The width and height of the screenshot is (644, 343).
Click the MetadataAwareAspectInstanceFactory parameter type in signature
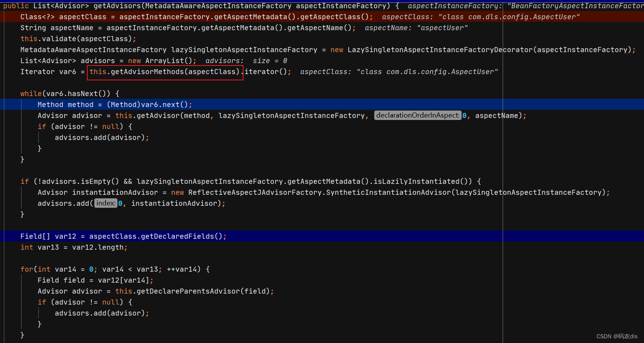click(218, 6)
